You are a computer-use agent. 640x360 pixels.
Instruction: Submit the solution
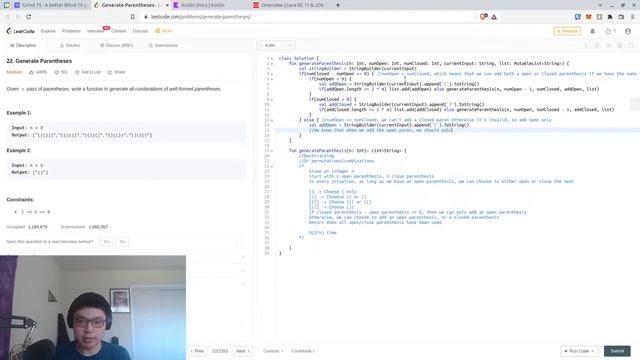(x=617, y=351)
